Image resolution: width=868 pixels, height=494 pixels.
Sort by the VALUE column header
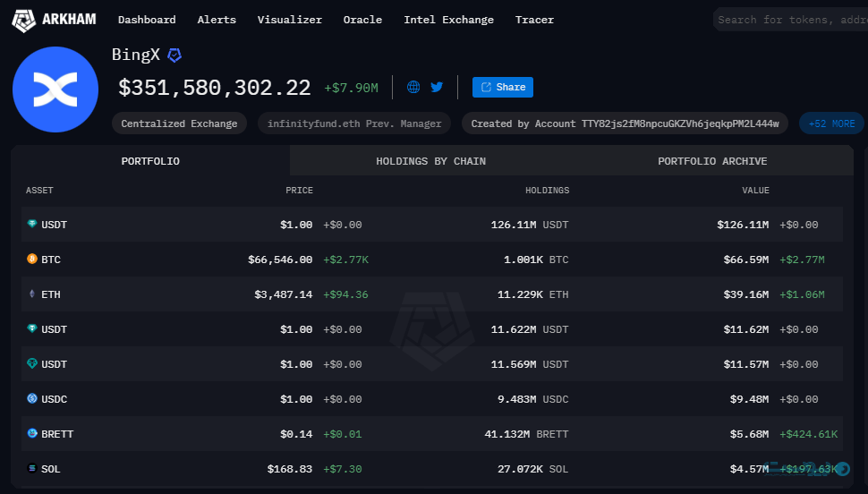pos(755,191)
